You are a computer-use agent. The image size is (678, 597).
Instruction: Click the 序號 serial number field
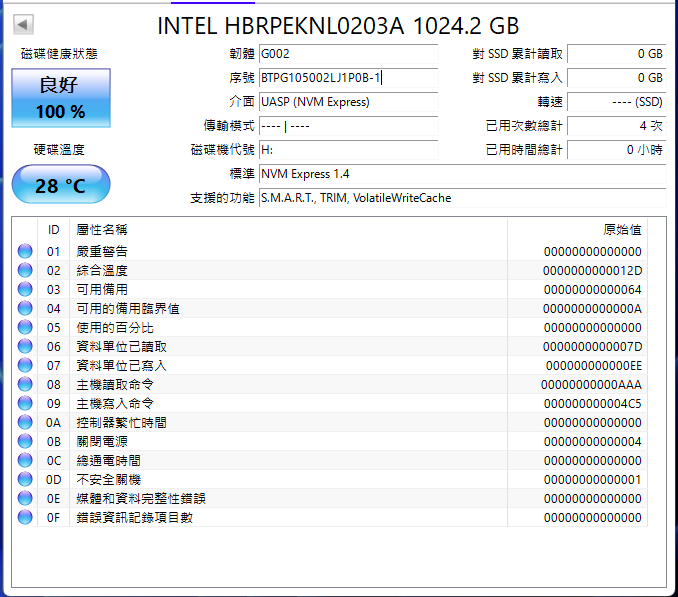pyautogui.click(x=349, y=78)
